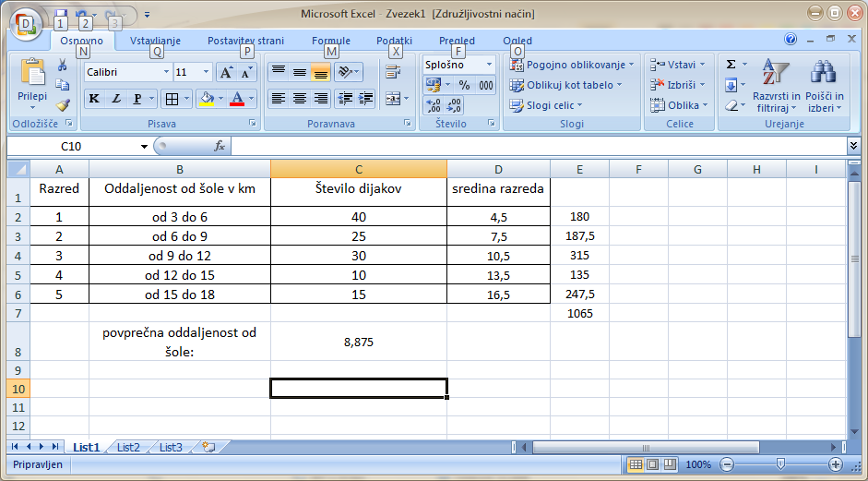Click the percent style icon
Screen dimensions: 868x481
point(464,85)
